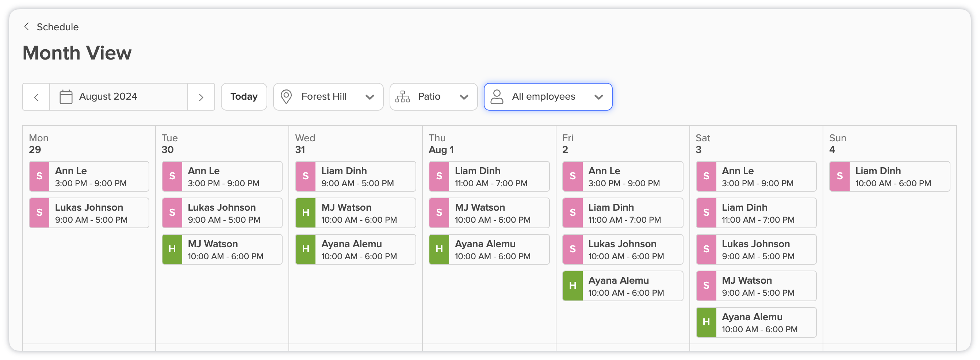Open Ann Le's shift on Mon 29
The image size is (980, 360).
point(89,177)
